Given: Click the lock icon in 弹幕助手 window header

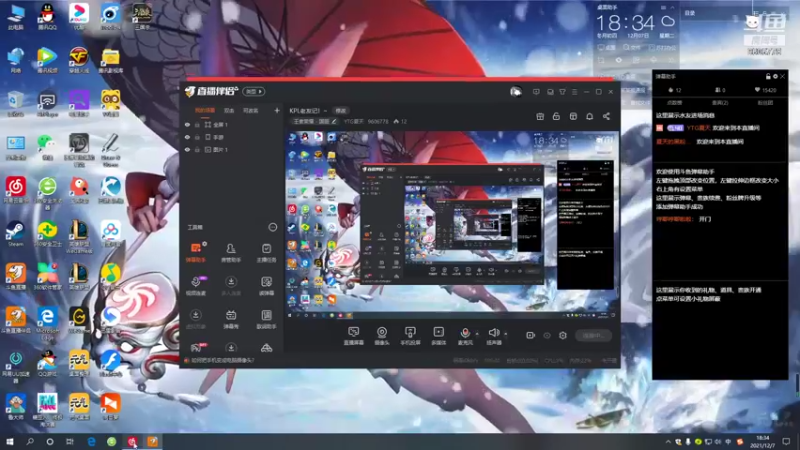Looking at the screenshot, I should coord(768,77).
